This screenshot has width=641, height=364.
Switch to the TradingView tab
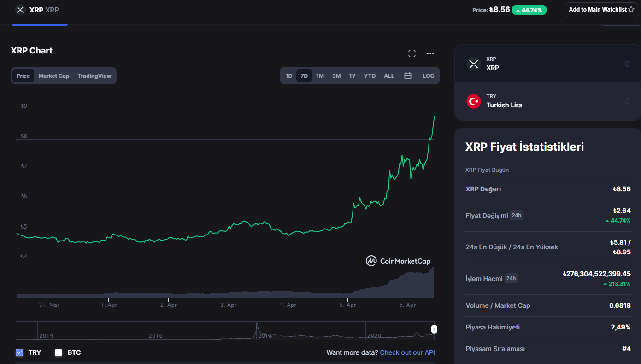pyautogui.click(x=94, y=76)
